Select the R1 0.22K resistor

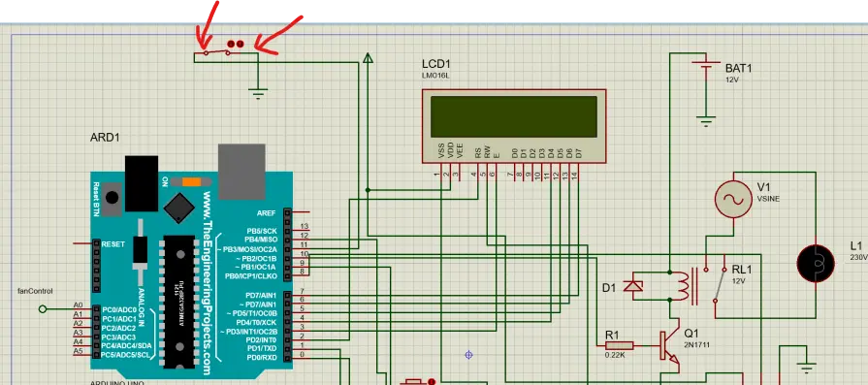click(615, 346)
